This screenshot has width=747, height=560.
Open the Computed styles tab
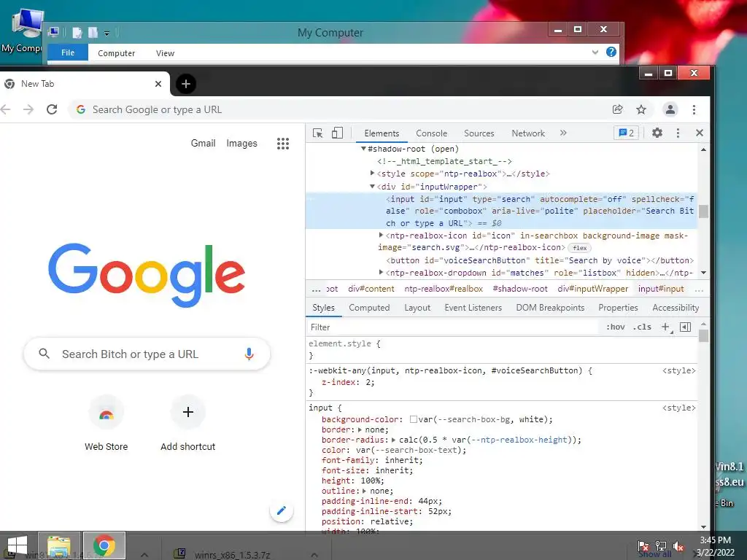[x=369, y=308]
